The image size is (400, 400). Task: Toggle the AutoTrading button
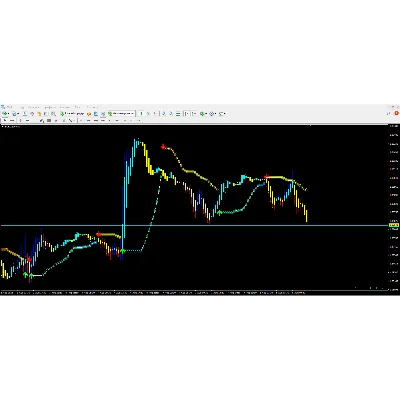click(x=121, y=114)
